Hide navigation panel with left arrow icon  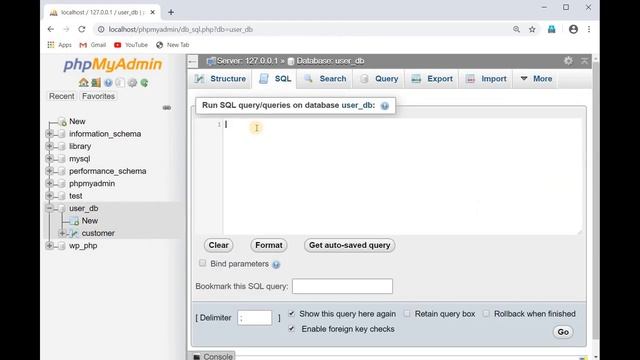point(193,61)
